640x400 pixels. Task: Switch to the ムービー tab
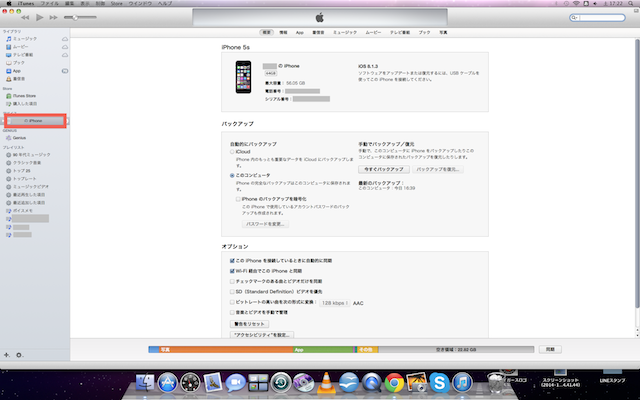click(x=373, y=32)
